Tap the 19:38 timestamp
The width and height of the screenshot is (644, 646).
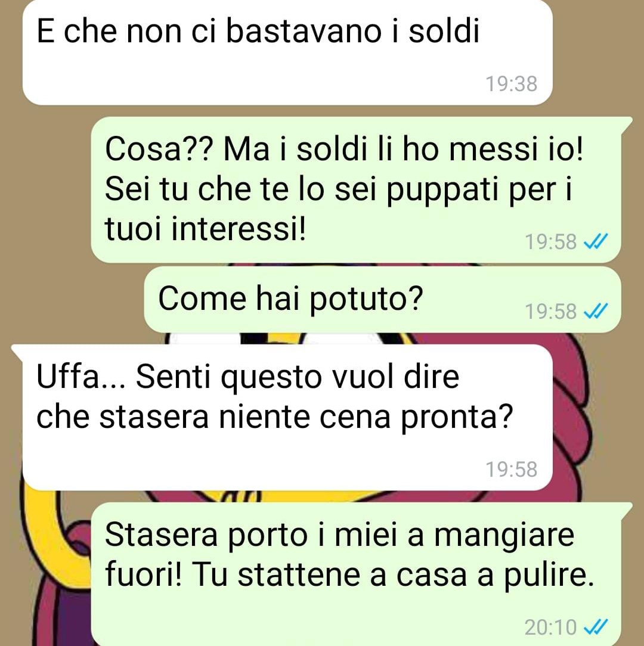511,83
